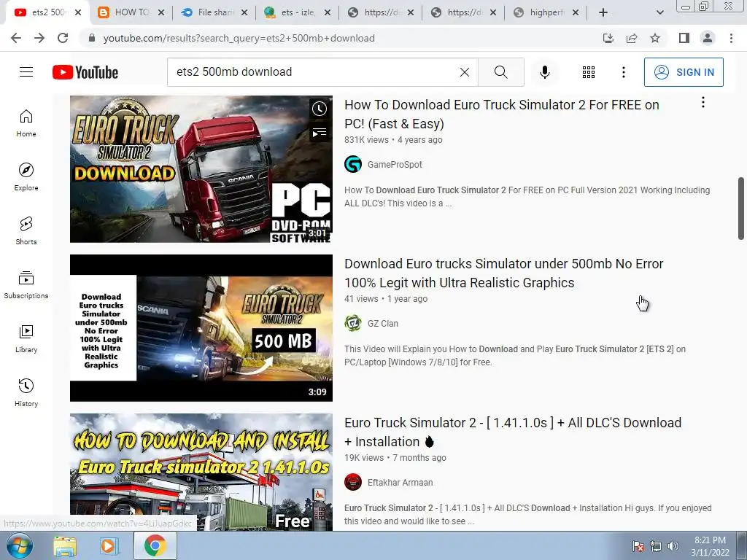Viewport: 747px width, 560px height.
Task: Open the YouTube hamburger guide menu
Action: 26,72
